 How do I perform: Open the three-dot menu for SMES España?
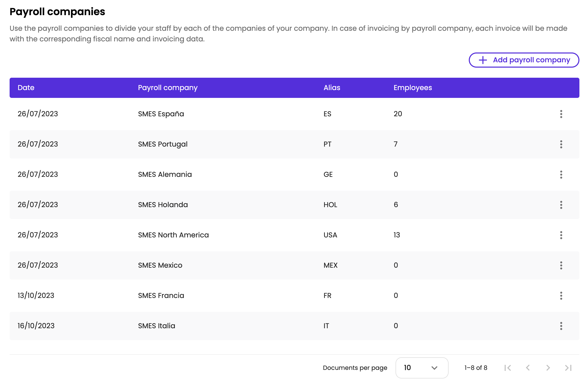[x=561, y=114]
